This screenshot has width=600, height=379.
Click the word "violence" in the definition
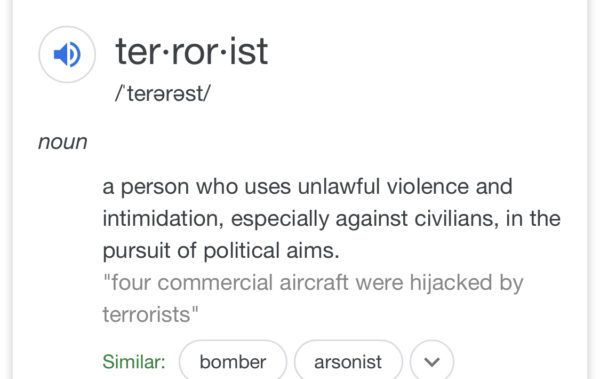click(428, 187)
